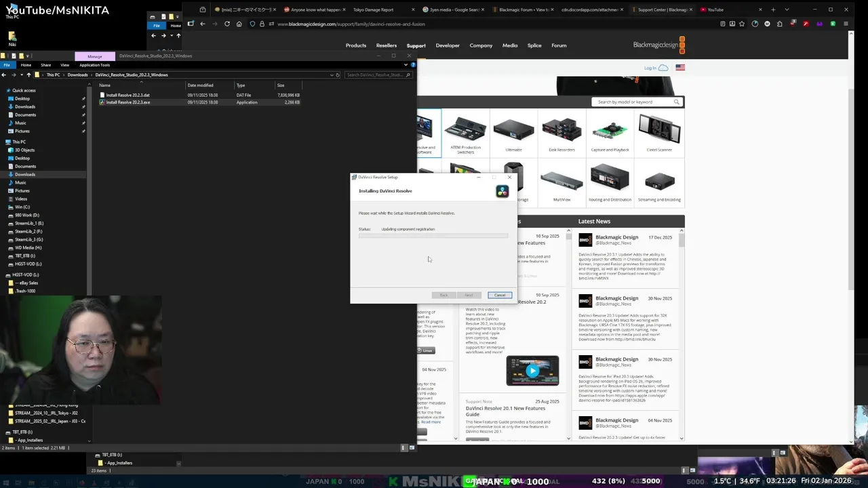Select Install Resolve 20.2.3.dat file

pos(127,95)
